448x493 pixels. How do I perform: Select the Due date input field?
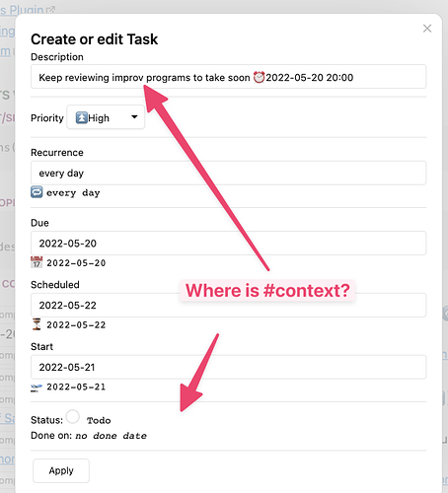tap(229, 244)
